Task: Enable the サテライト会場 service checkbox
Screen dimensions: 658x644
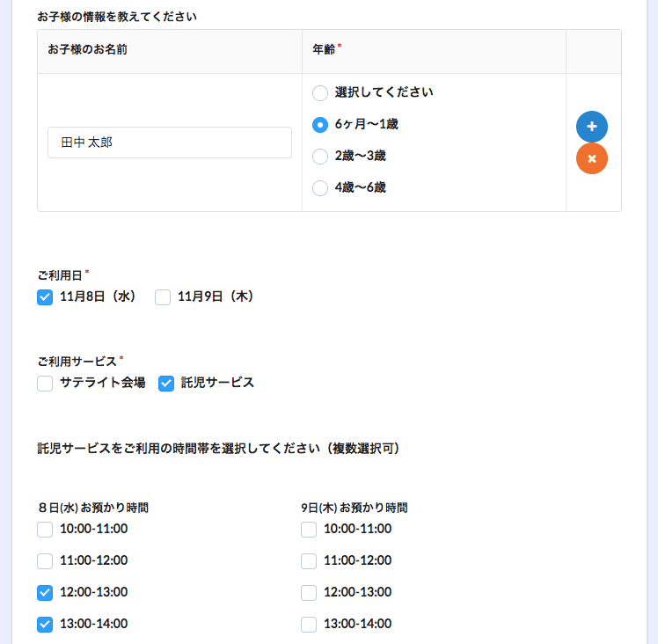Action: click(45, 383)
